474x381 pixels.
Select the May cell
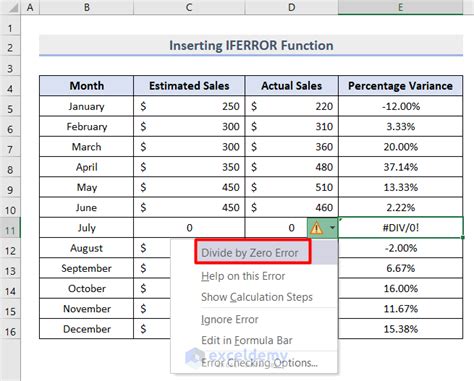click(x=87, y=187)
